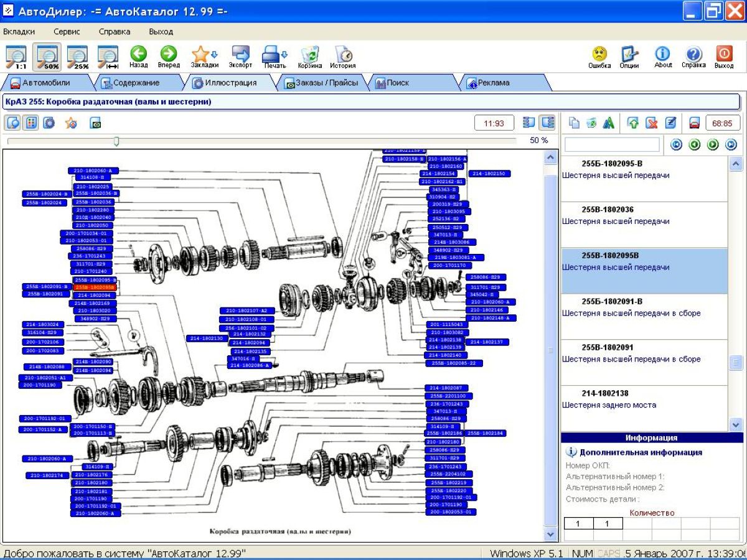Jump to last record navigation button
Screen dimensions: 747x560
point(731,144)
